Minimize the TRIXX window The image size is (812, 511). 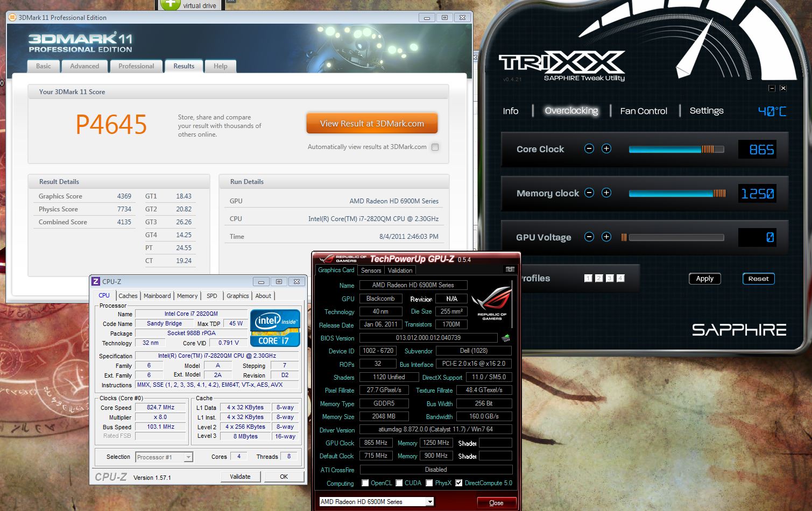click(x=772, y=88)
